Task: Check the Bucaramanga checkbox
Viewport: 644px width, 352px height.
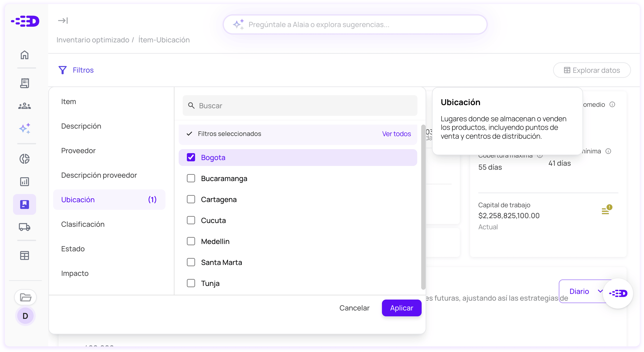Action: tap(191, 178)
